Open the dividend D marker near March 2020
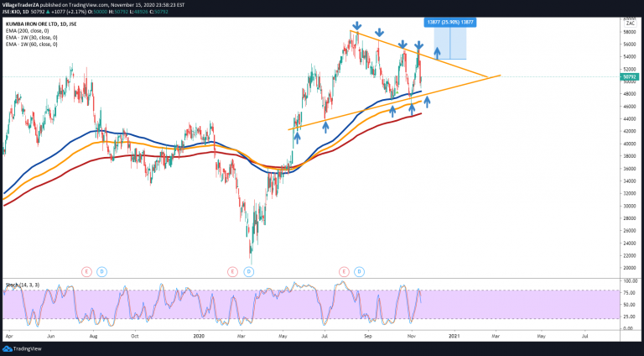Viewport: 644px width, 356px height. (248, 271)
